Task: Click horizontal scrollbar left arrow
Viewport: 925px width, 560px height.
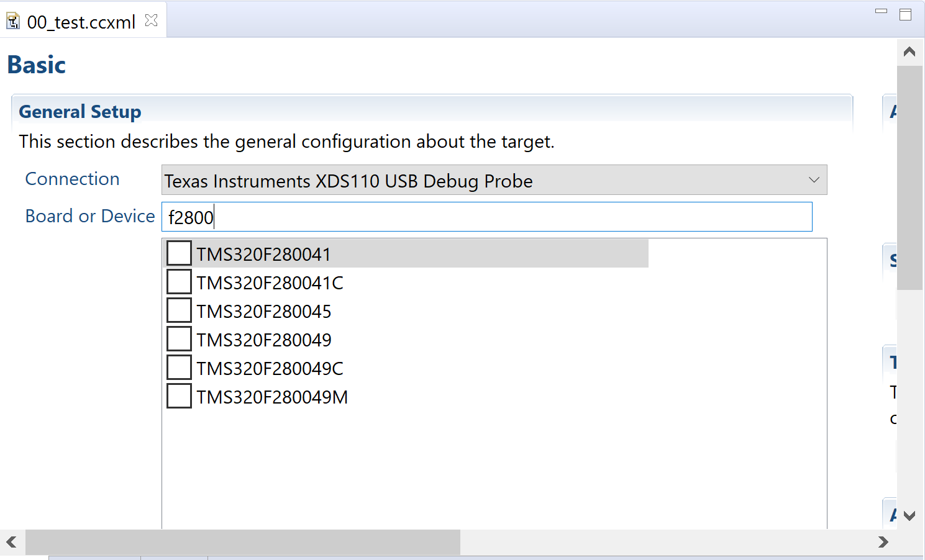Action: pos(12,542)
